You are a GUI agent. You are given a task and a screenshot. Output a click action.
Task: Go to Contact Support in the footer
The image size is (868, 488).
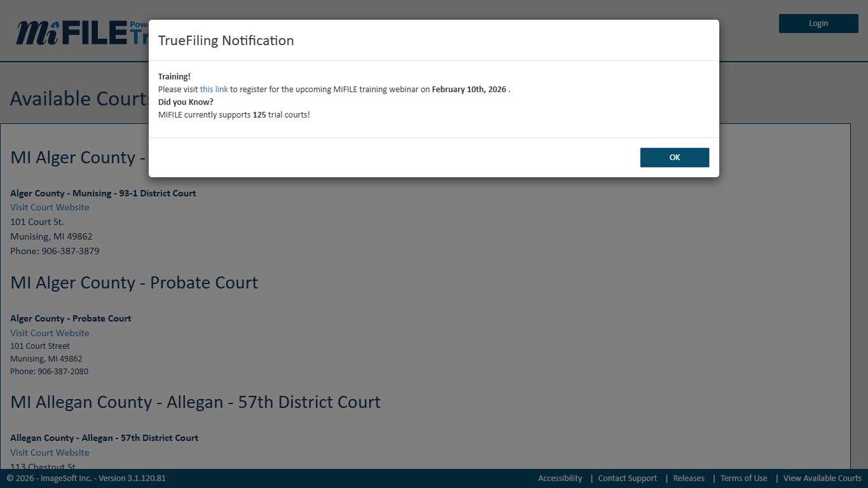627,478
